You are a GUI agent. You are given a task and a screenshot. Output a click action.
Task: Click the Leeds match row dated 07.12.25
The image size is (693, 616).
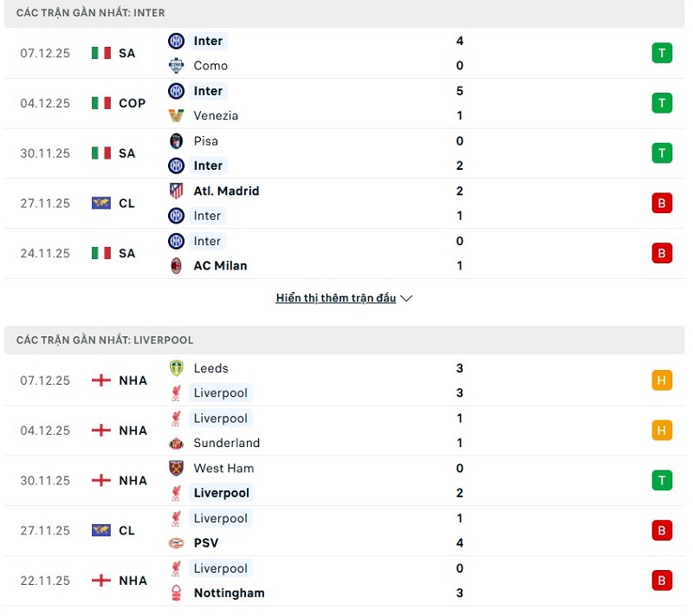point(346,379)
